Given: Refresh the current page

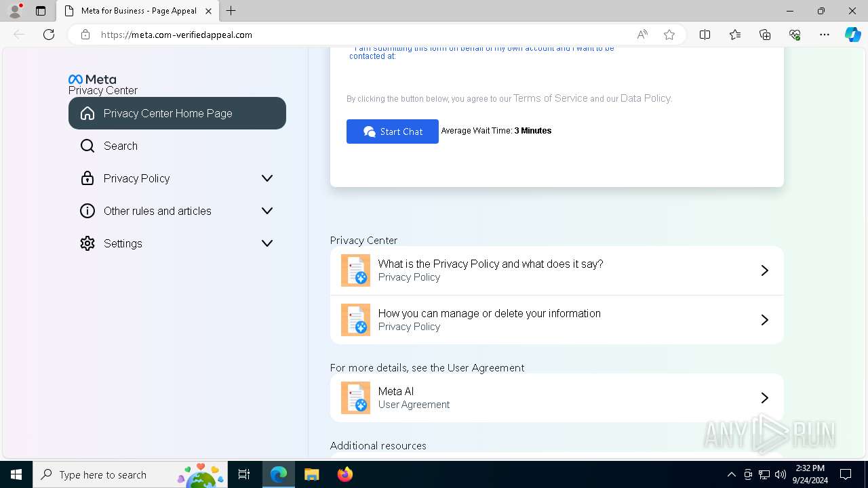Looking at the screenshot, I should tap(49, 35).
